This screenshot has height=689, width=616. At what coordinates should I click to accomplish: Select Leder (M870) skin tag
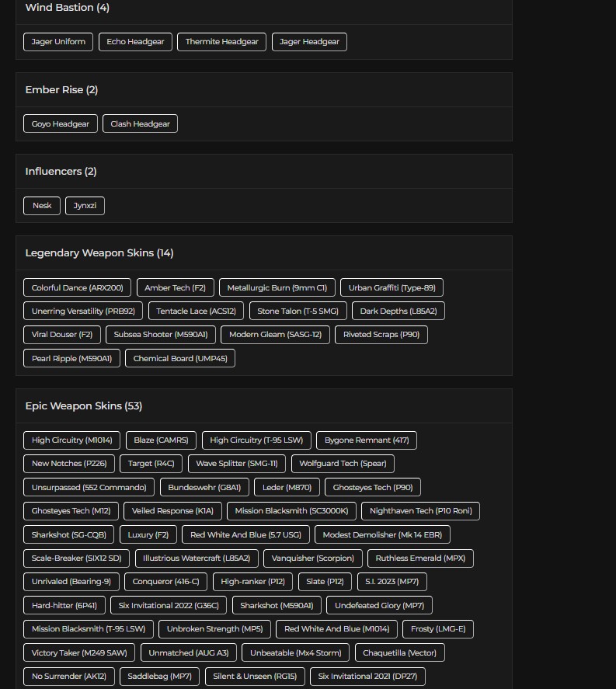click(x=287, y=487)
